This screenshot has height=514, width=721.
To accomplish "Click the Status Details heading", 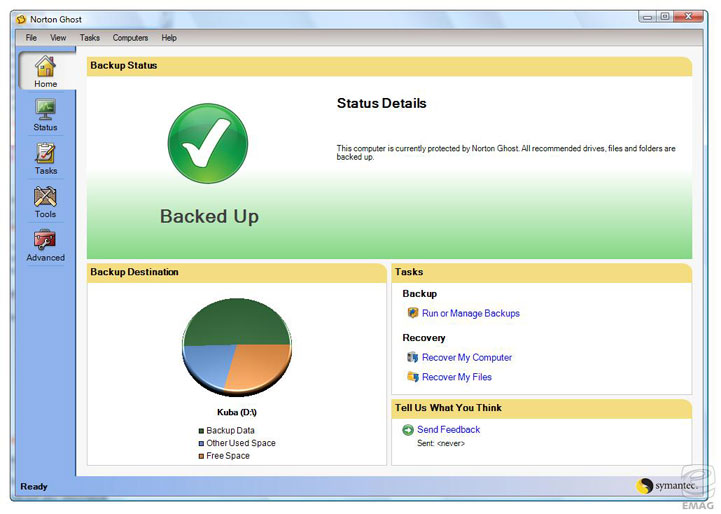I will coord(381,103).
